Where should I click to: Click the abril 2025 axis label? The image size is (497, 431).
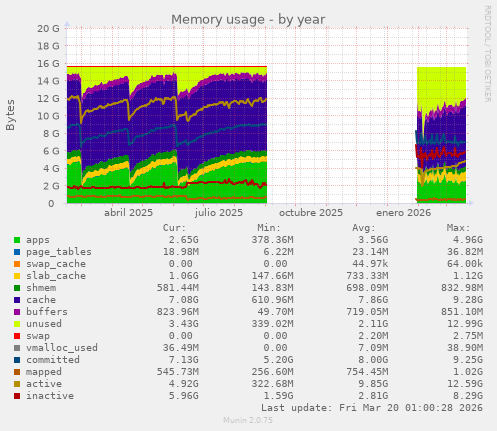click(x=128, y=213)
